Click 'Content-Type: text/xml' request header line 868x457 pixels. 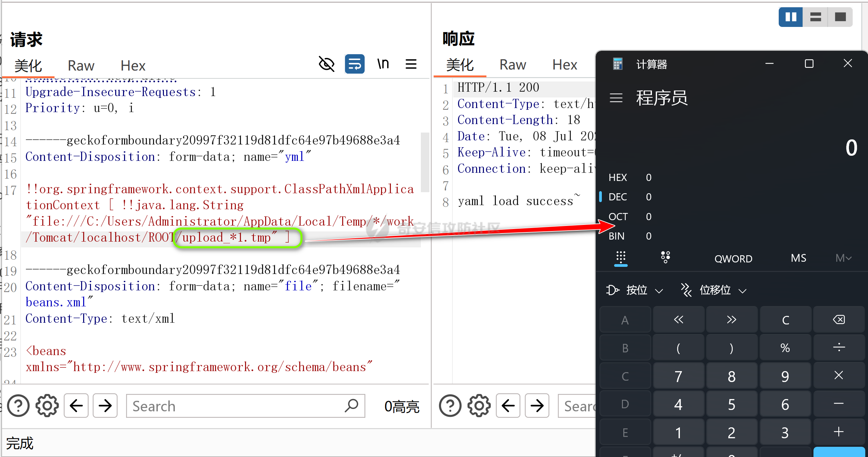point(100,318)
